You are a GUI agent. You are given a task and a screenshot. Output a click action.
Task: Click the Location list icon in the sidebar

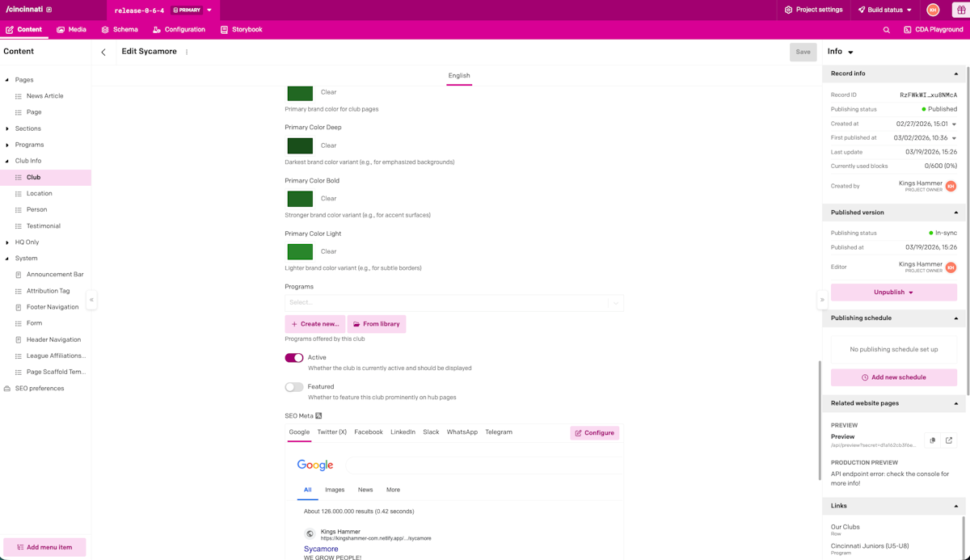click(19, 194)
